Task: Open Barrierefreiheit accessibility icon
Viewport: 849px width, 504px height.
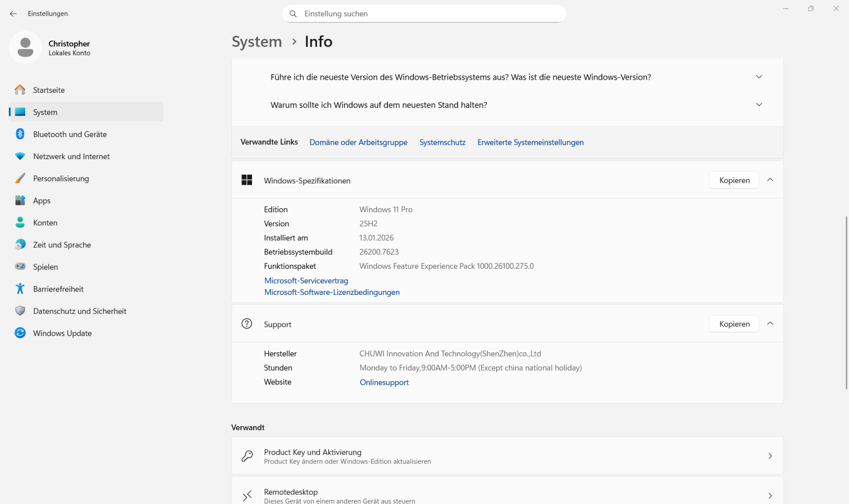Action: point(20,289)
